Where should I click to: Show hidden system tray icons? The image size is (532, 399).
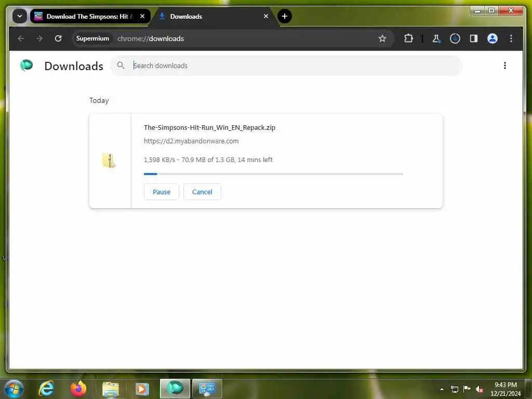click(x=442, y=389)
